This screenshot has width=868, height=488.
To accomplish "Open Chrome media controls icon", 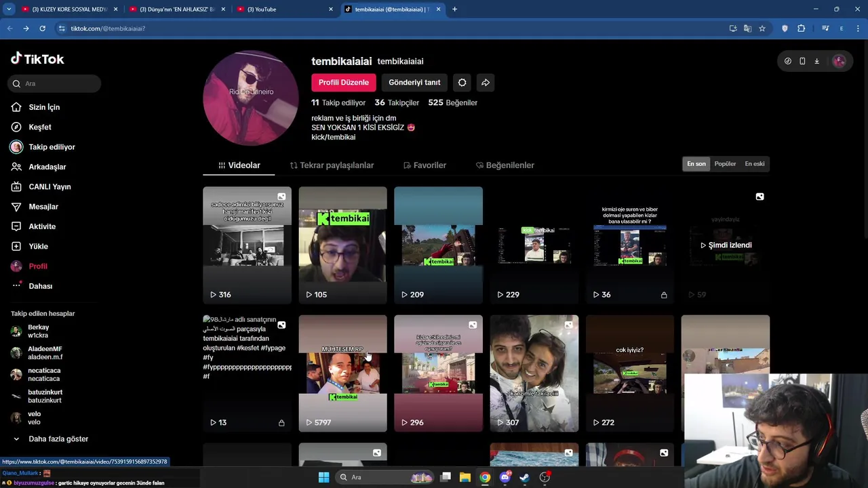I will pos(825,28).
